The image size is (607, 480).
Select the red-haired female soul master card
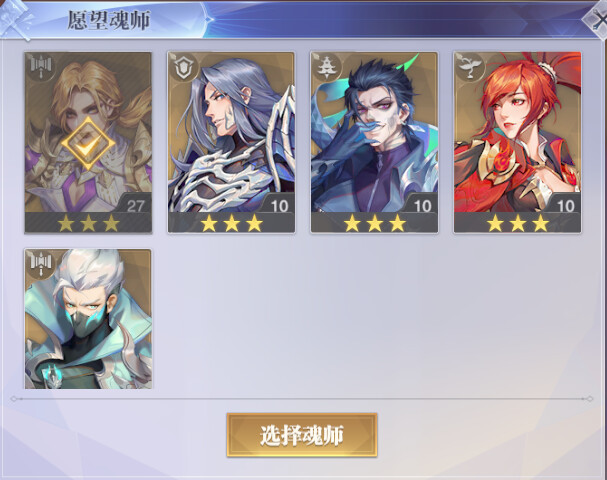(517, 142)
